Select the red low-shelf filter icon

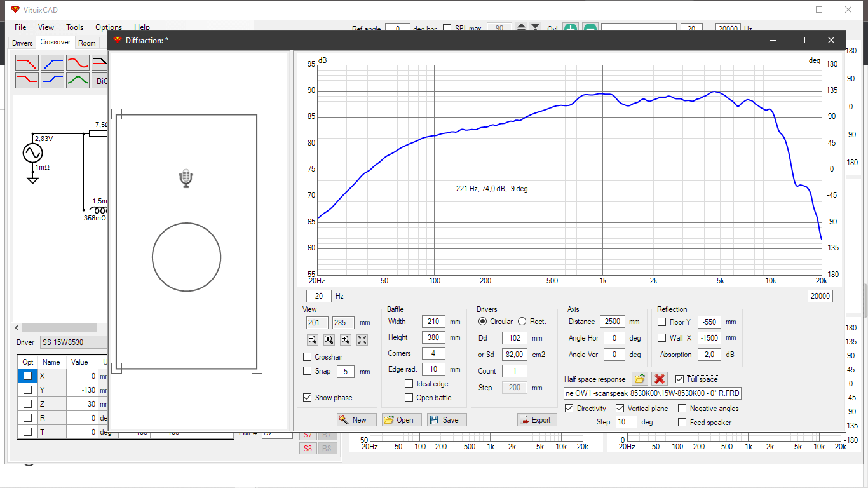tap(27, 80)
